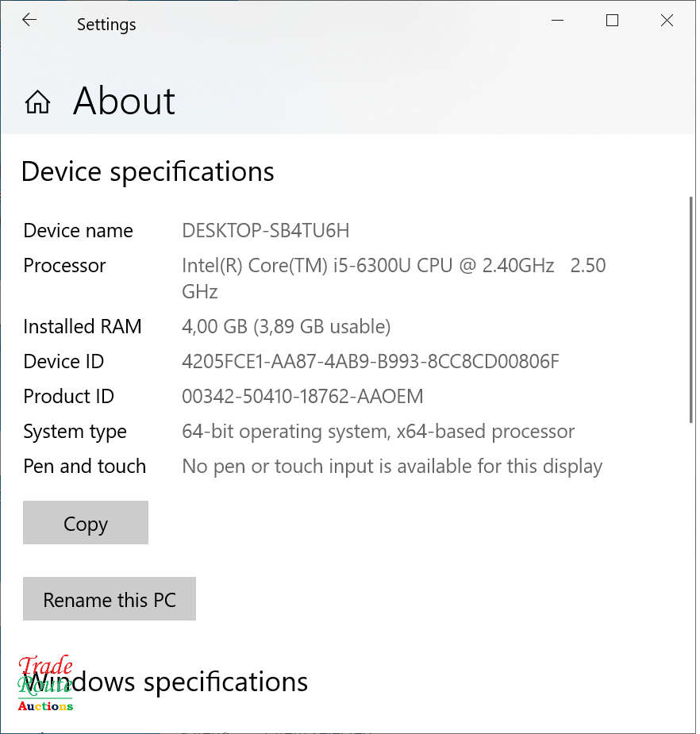The width and height of the screenshot is (700, 734).
Task: Select the Settings title in the header
Action: 106,24
